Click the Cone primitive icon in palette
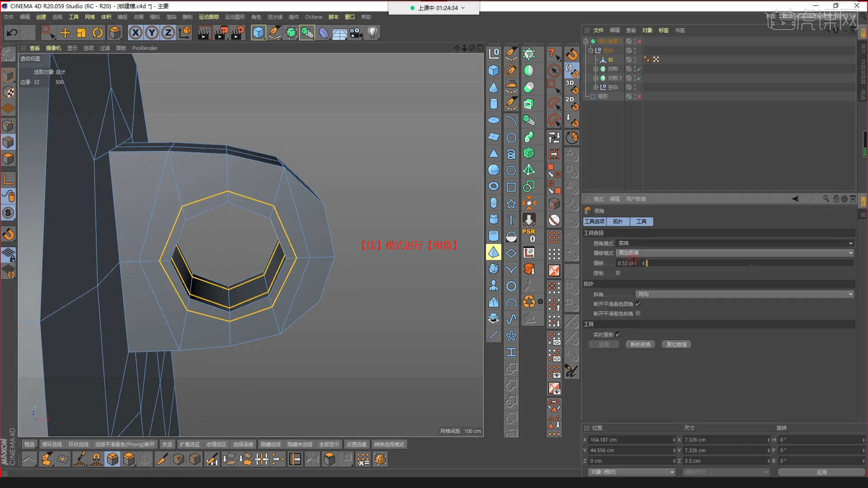Screen dimensions: 868x488 pyautogui.click(x=494, y=87)
